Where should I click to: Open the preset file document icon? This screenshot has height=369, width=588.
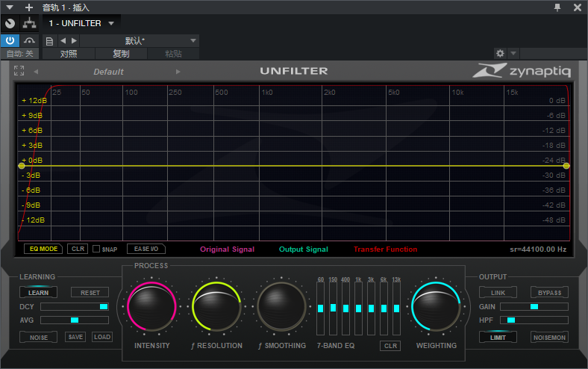(49, 41)
